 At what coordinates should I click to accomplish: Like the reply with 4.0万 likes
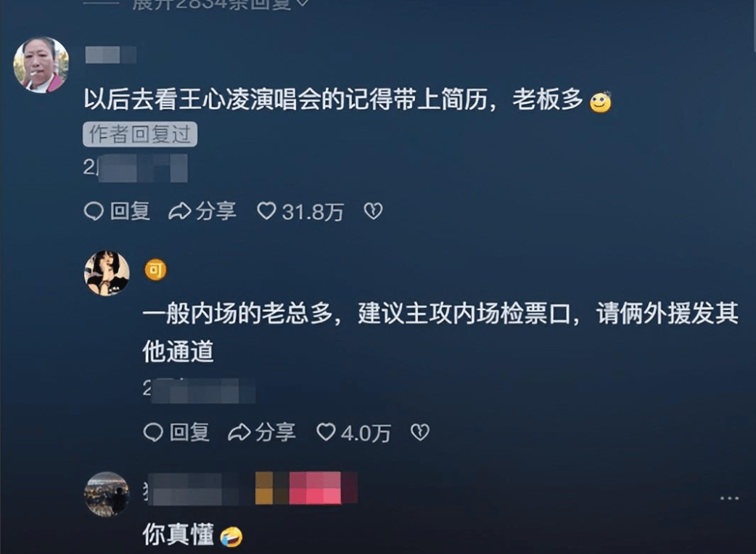click(x=353, y=433)
